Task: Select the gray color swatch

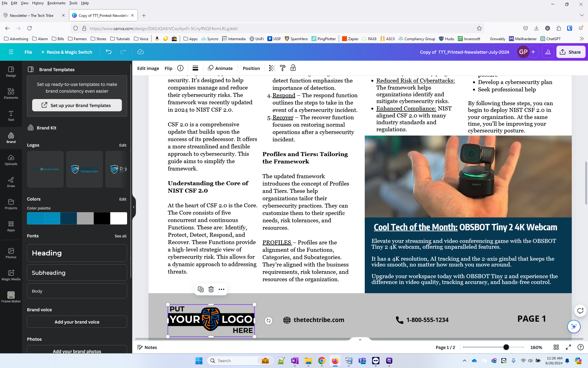Action: click(85, 218)
